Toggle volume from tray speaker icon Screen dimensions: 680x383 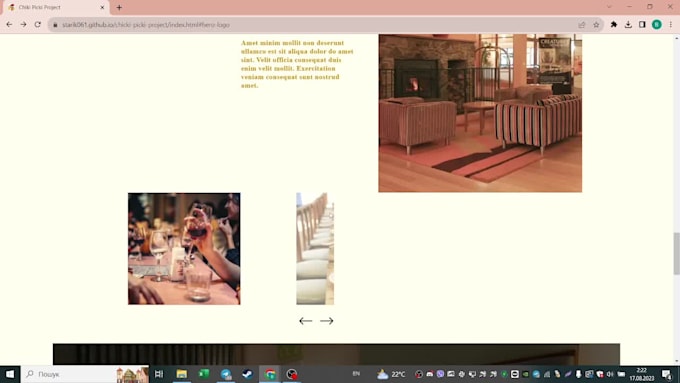tap(610, 374)
